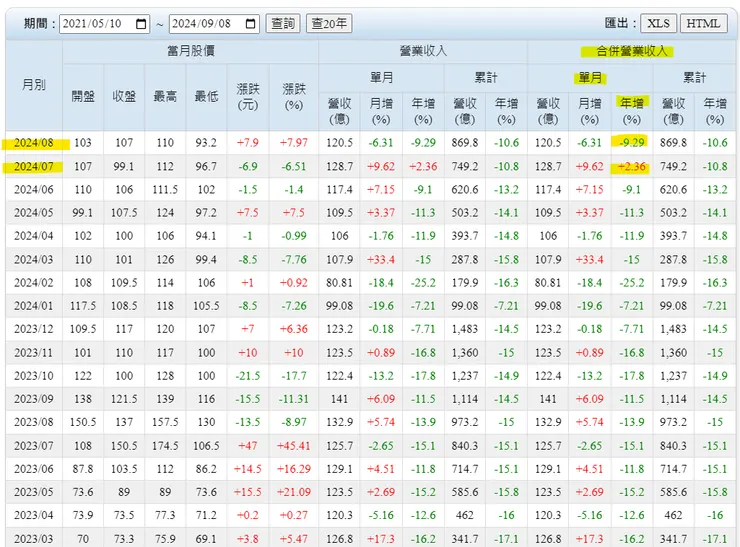Select the 2023/09 month row label

34,399
